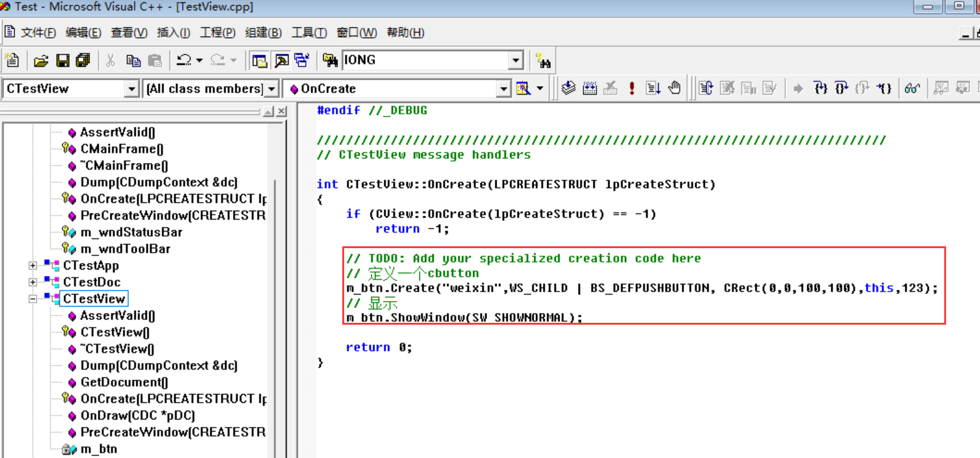Click the workspace pane expand docking button

(x=268, y=111)
